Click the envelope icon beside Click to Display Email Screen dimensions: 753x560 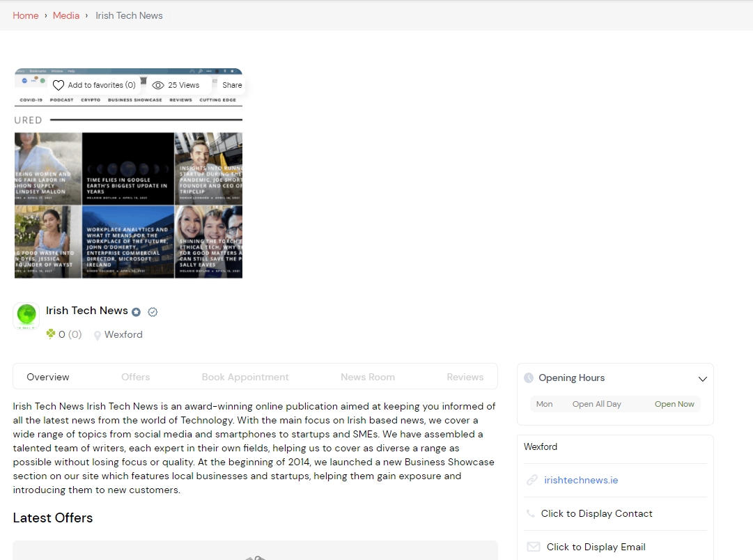point(533,547)
